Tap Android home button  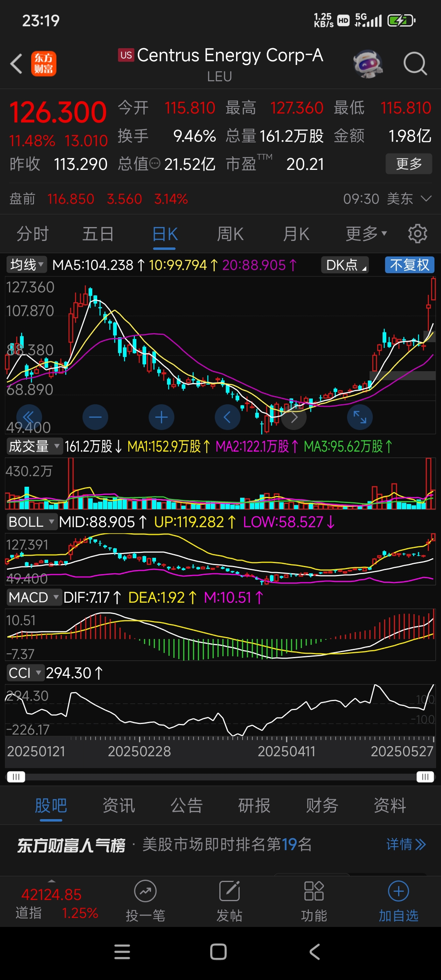(x=218, y=951)
